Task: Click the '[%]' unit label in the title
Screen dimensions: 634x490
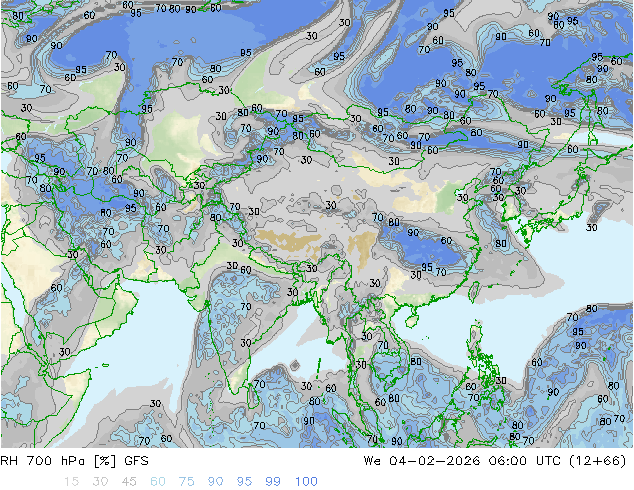Action: (105, 461)
